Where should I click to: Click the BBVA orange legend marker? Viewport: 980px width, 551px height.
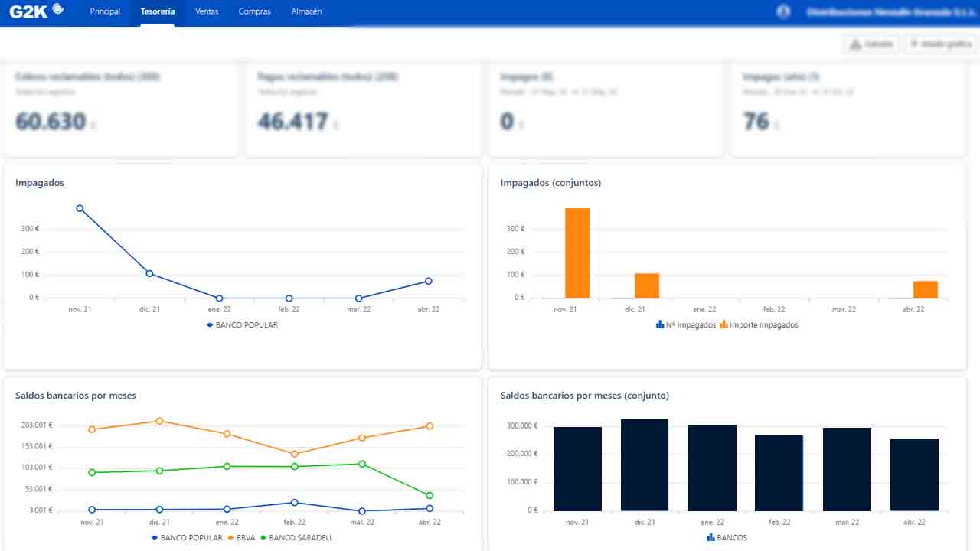(x=231, y=537)
